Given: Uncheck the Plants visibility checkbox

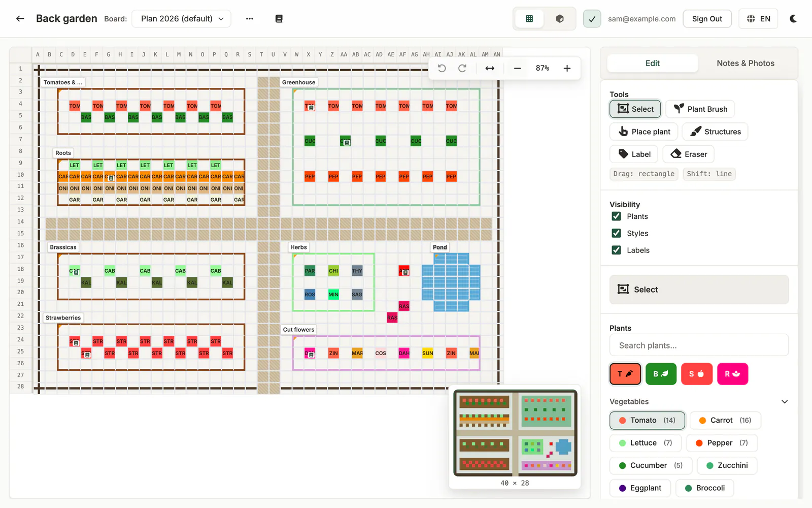Looking at the screenshot, I should [x=616, y=216].
